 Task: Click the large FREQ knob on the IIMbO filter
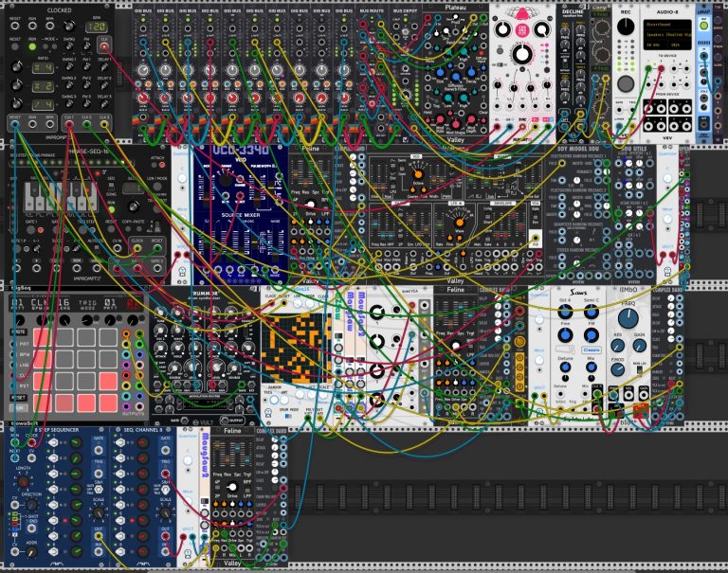tap(628, 319)
